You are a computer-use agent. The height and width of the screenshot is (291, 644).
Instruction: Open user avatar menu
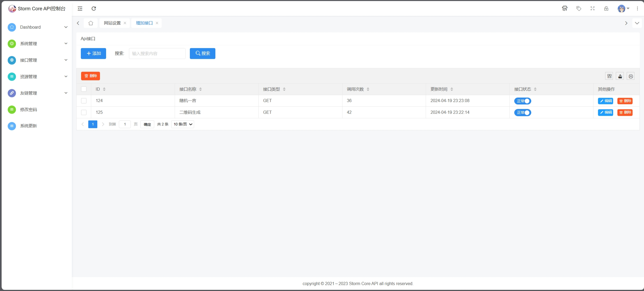pos(623,9)
